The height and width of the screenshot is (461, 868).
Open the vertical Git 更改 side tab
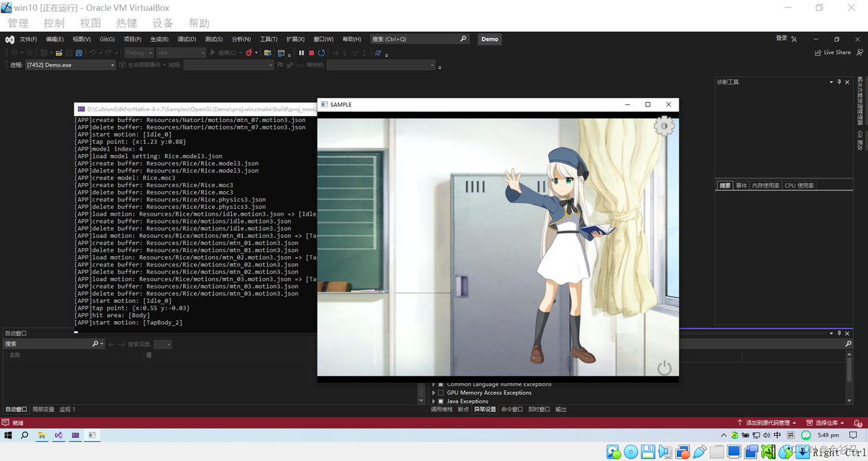[x=860, y=140]
